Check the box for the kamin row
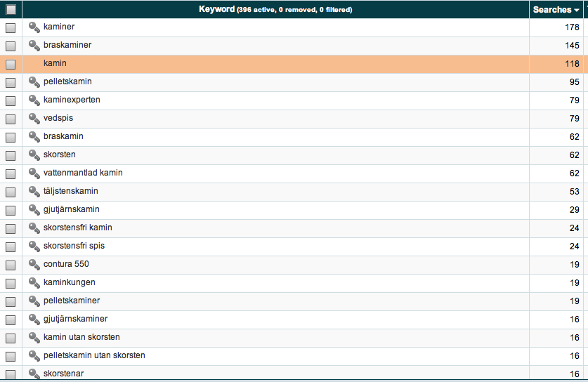This screenshot has height=382, width=588. click(x=11, y=64)
